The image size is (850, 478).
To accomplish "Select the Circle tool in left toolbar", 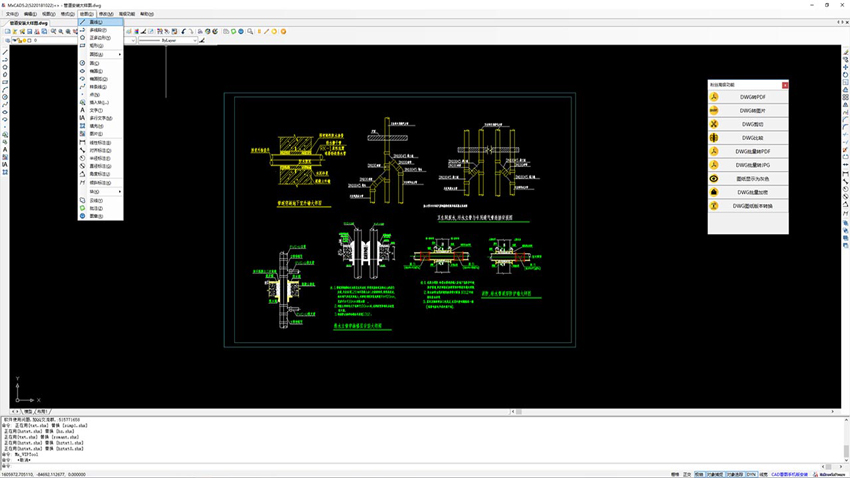I will pos(5,97).
